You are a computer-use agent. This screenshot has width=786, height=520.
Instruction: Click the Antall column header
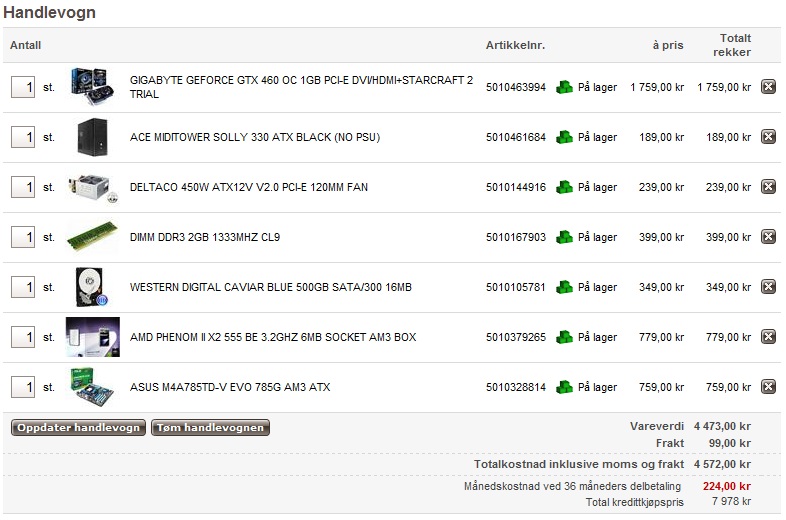[26, 45]
